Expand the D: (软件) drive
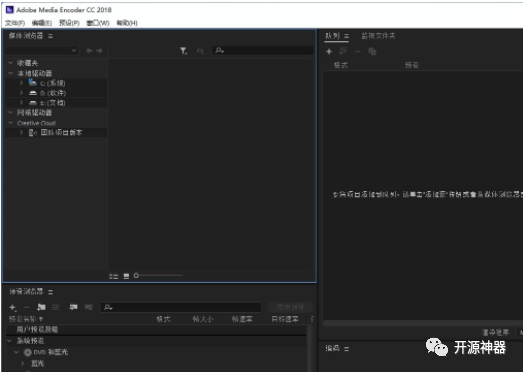The height and width of the screenshot is (372, 523). coord(21,92)
